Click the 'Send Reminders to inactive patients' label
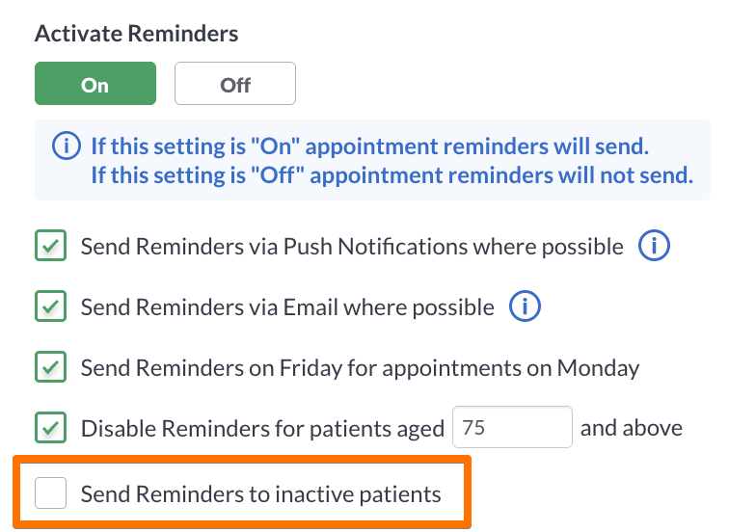This screenshot has height=532, width=756. pos(260,494)
